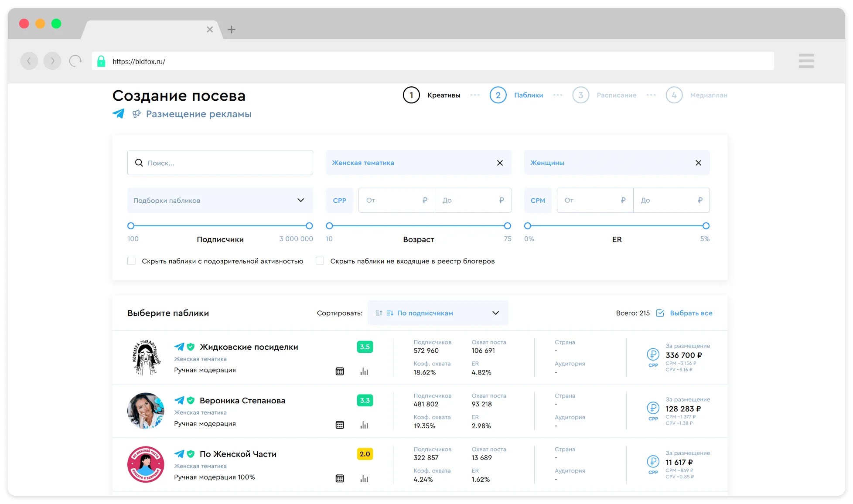This screenshot has width=853, height=504.
Task: Enable hiding publics with suspicious activity
Action: click(x=131, y=261)
